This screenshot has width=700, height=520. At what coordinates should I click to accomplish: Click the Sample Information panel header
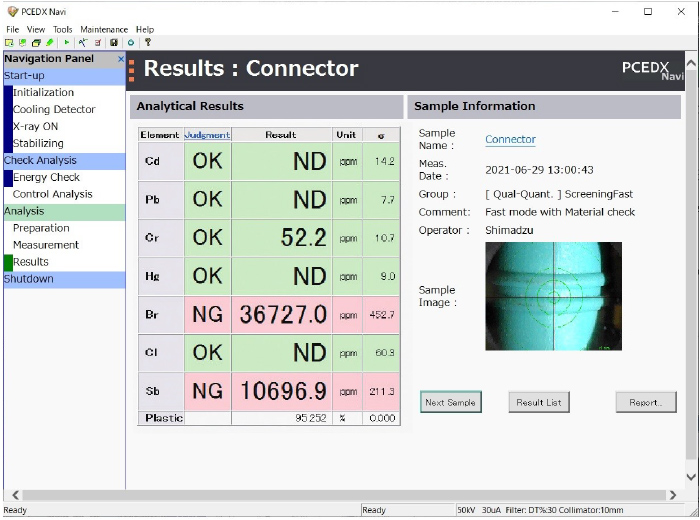coord(544,106)
